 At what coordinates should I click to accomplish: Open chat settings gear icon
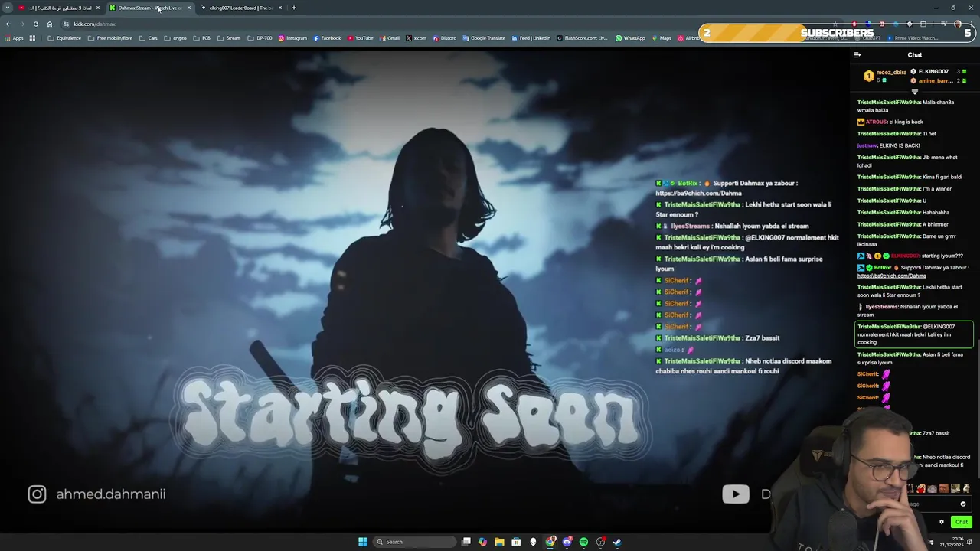coord(942,522)
